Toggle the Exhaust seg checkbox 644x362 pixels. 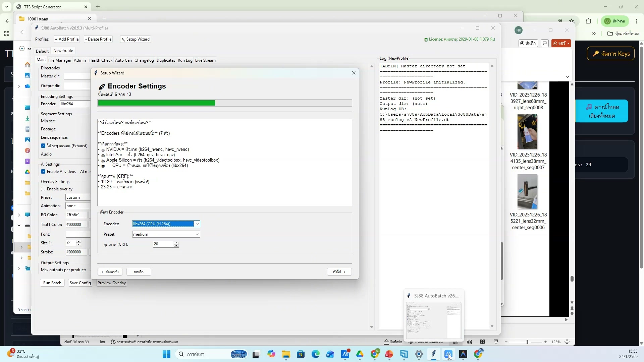click(x=43, y=146)
